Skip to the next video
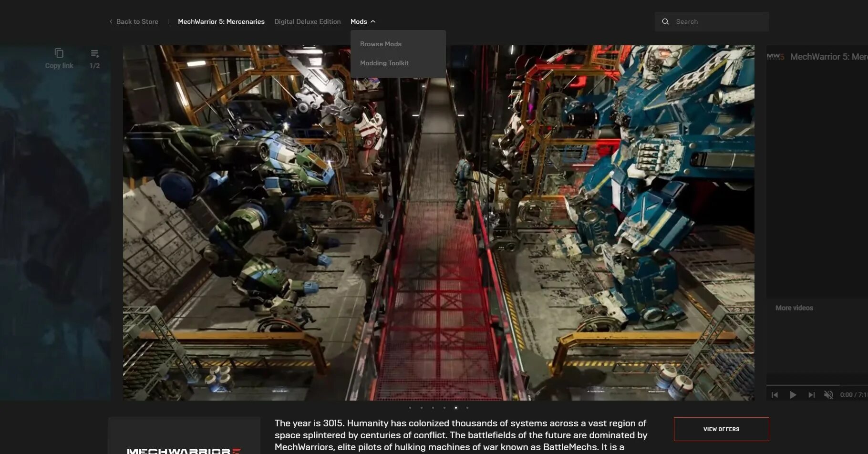868x454 pixels. click(x=811, y=395)
